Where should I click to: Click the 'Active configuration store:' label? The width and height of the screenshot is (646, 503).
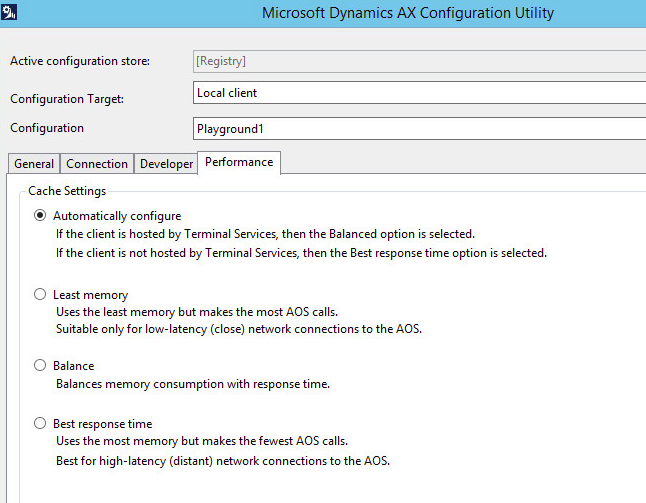pyautogui.click(x=80, y=61)
